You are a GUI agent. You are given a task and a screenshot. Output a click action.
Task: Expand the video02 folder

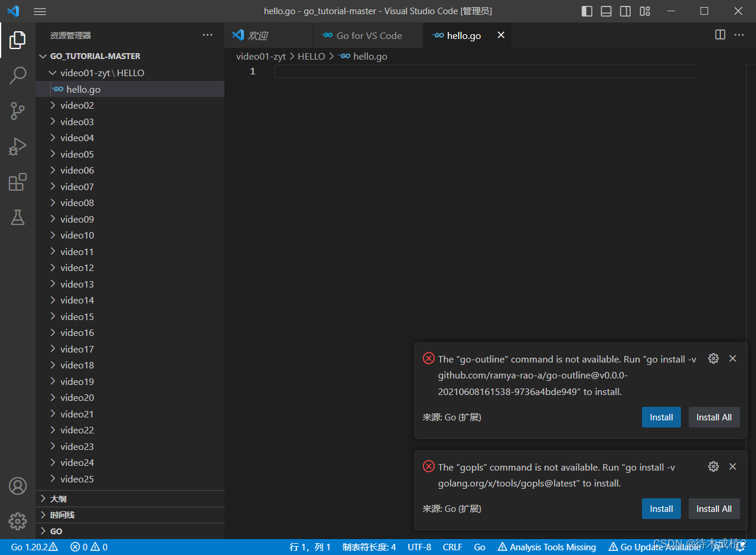[130, 105]
